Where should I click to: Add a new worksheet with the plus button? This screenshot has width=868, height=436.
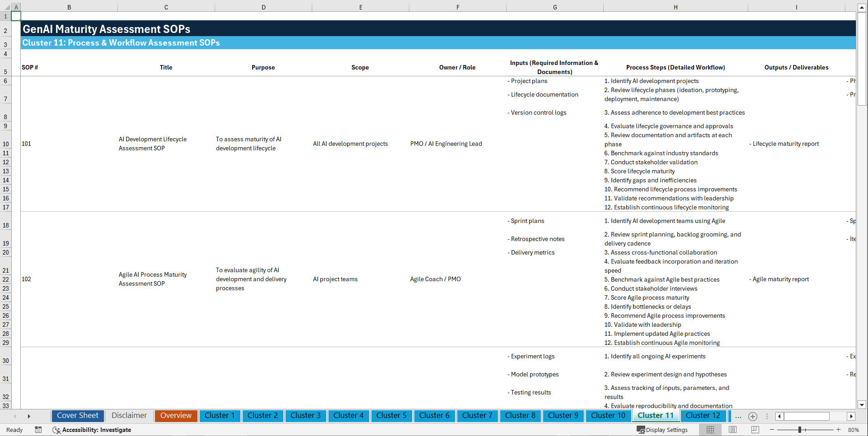[753, 416]
